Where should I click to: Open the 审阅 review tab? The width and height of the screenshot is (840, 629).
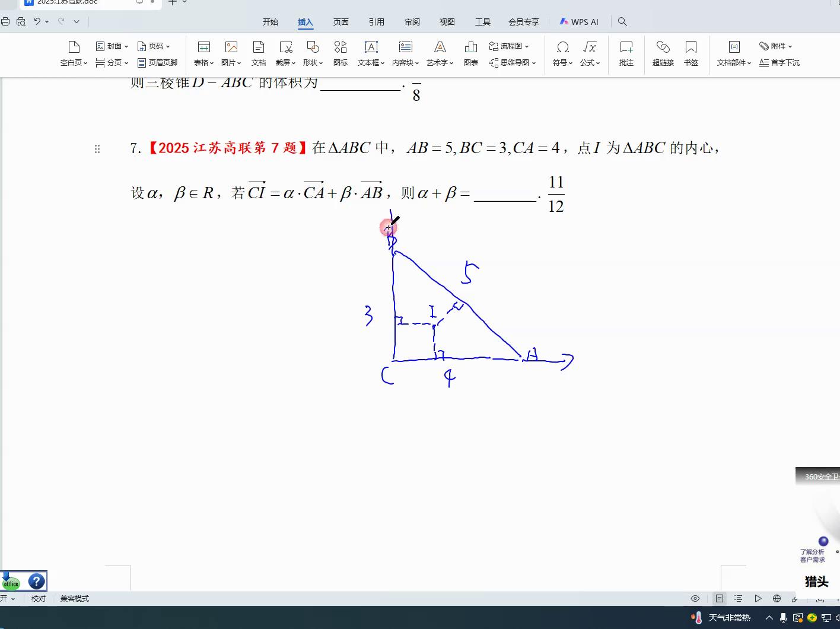(412, 22)
